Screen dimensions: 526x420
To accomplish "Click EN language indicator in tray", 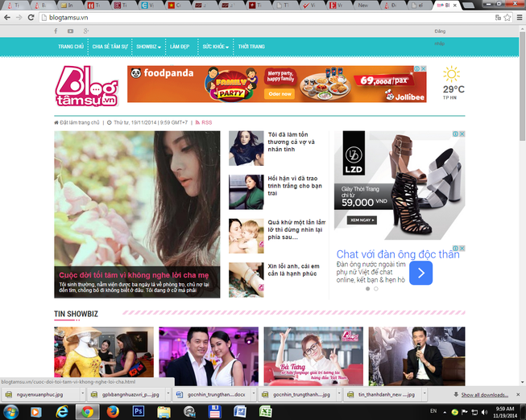I will click(x=433, y=410).
